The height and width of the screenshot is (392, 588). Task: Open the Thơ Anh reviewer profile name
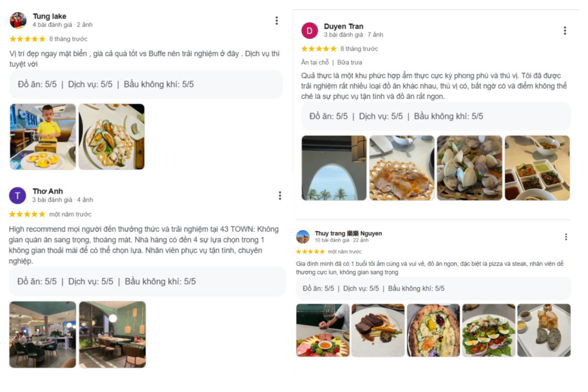[x=48, y=191]
